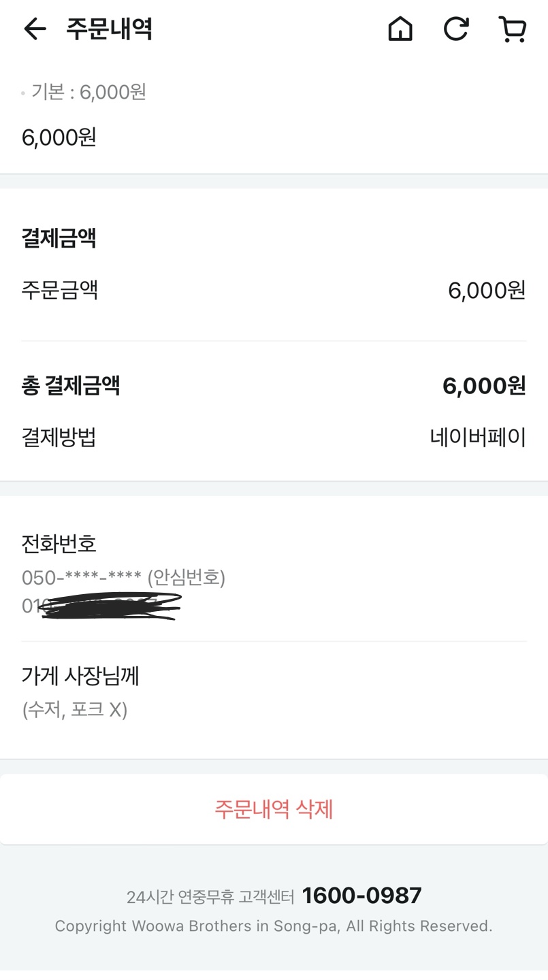This screenshot has width=548, height=980.
Task: Tap the 주문금액 label
Action: (60, 291)
